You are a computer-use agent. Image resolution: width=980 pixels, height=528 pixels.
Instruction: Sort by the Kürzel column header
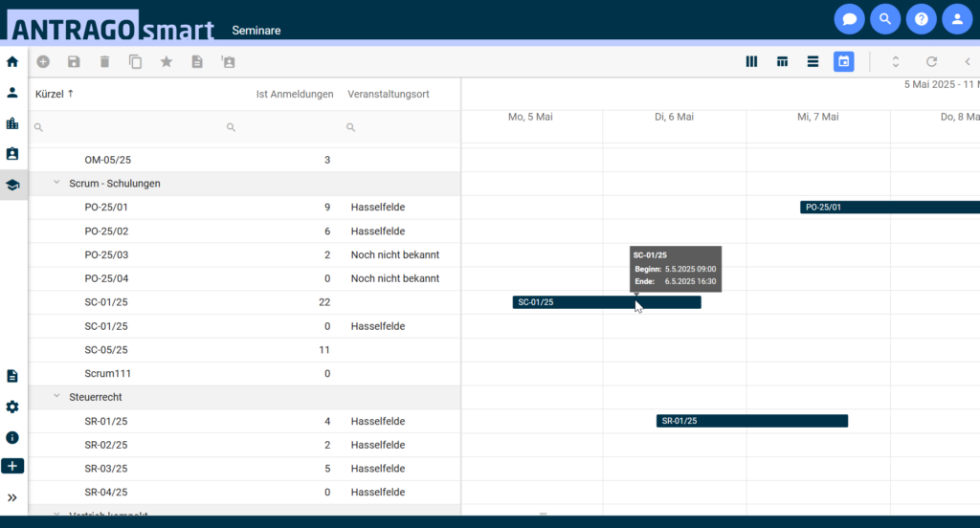click(x=55, y=94)
